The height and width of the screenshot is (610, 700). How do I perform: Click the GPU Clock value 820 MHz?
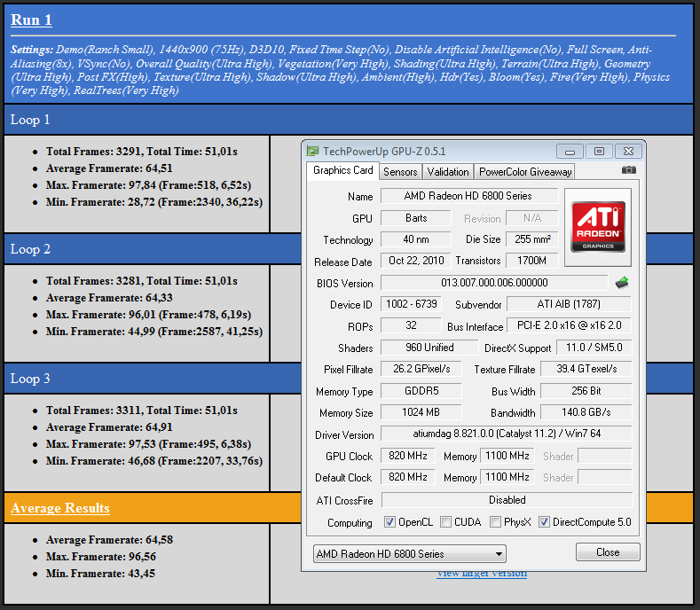pyautogui.click(x=407, y=456)
